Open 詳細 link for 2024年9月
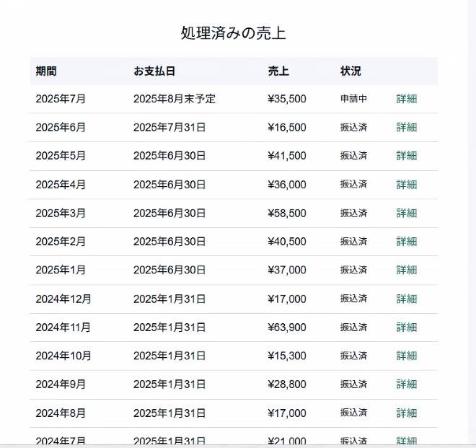 406,385
